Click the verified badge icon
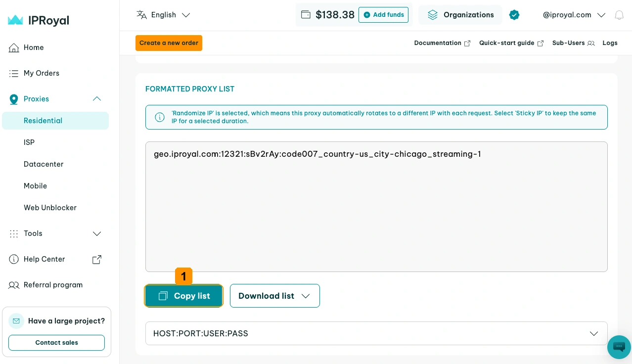Screen dimensions: 632x364 [x=514, y=15]
